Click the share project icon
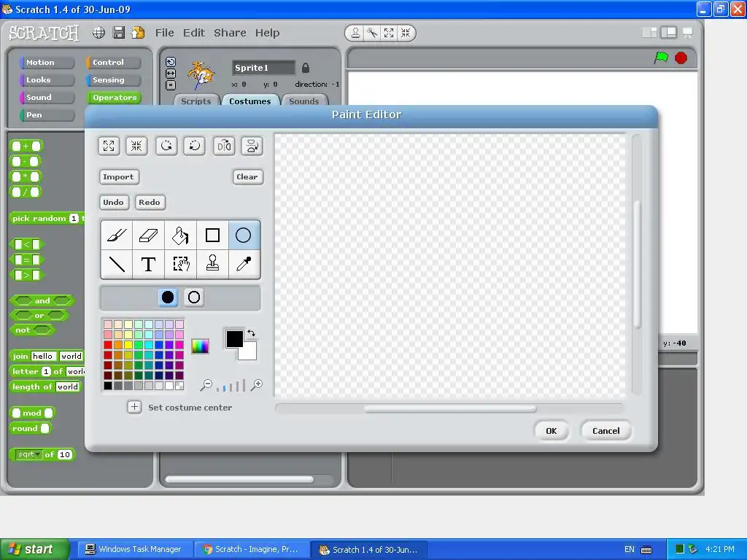Image resolution: width=747 pixels, height=560 pixels. pyautogui.click(x=138, y=32)
